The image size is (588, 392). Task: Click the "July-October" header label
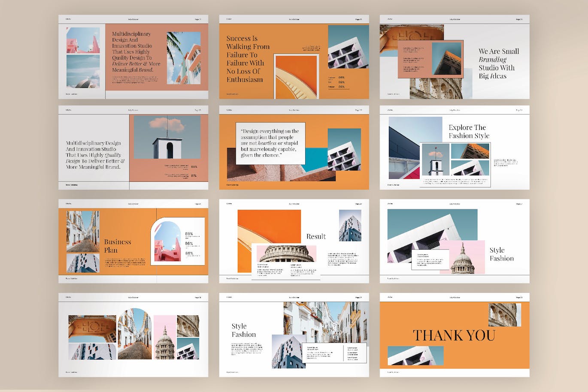(133, 18)
